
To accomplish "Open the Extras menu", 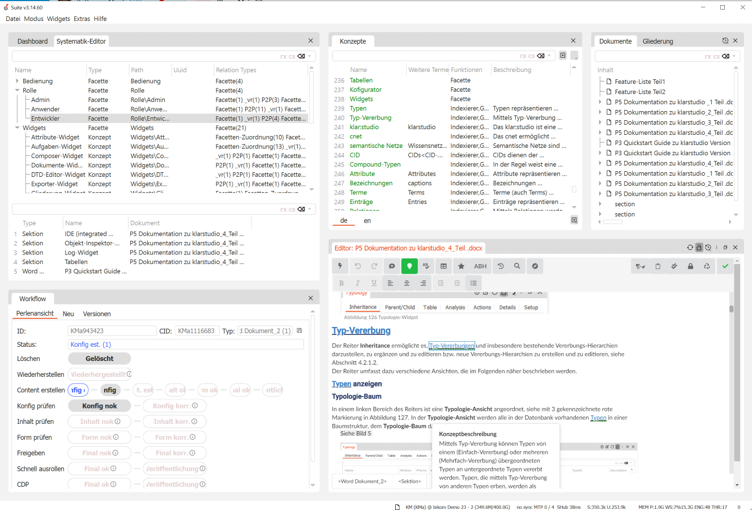I will click(82, 19).
